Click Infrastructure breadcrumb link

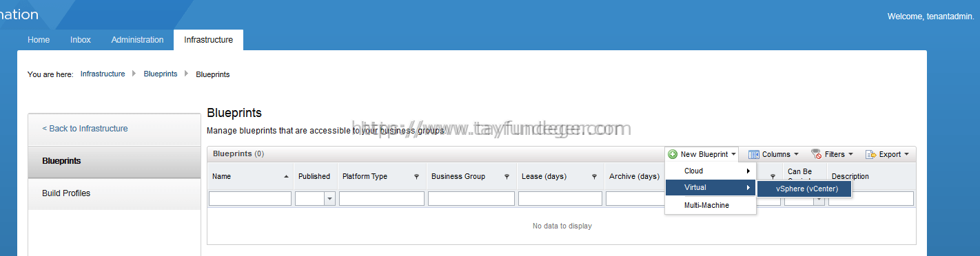pyautogui.click(x=103, y=74)
